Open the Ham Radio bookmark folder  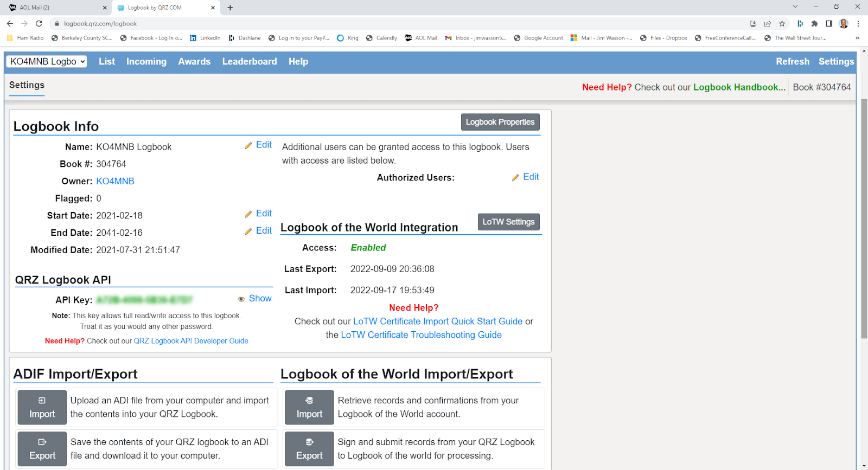coord(25,38)
